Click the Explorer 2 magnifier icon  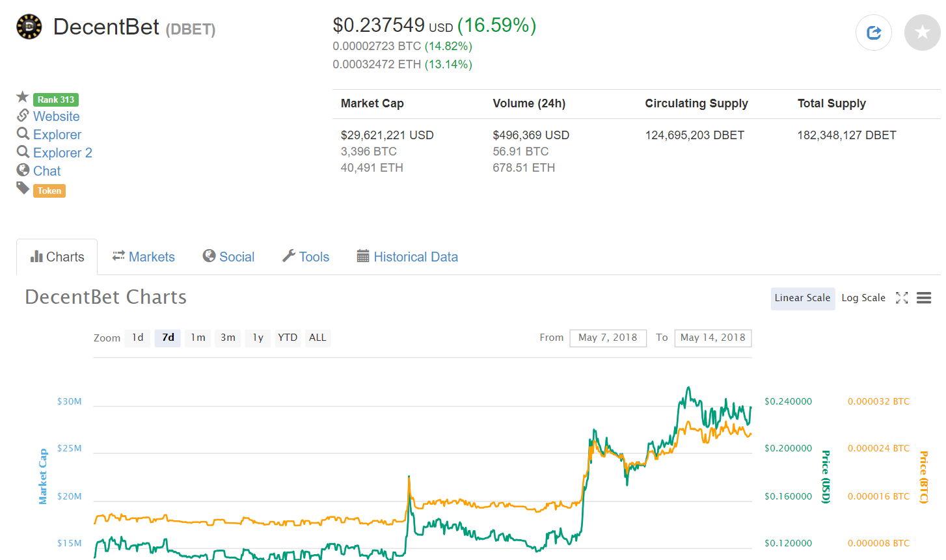click(x=22, y=152)
